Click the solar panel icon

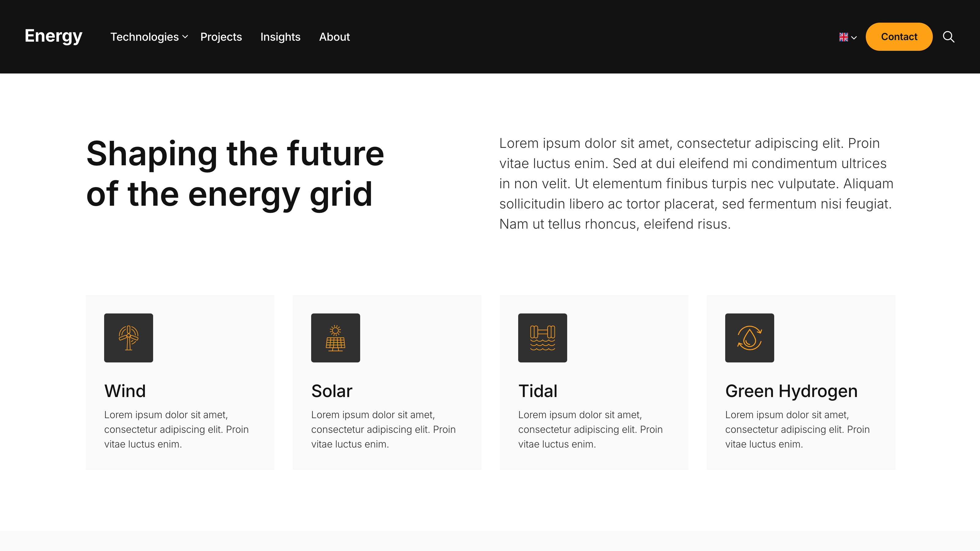coord(335,338)
